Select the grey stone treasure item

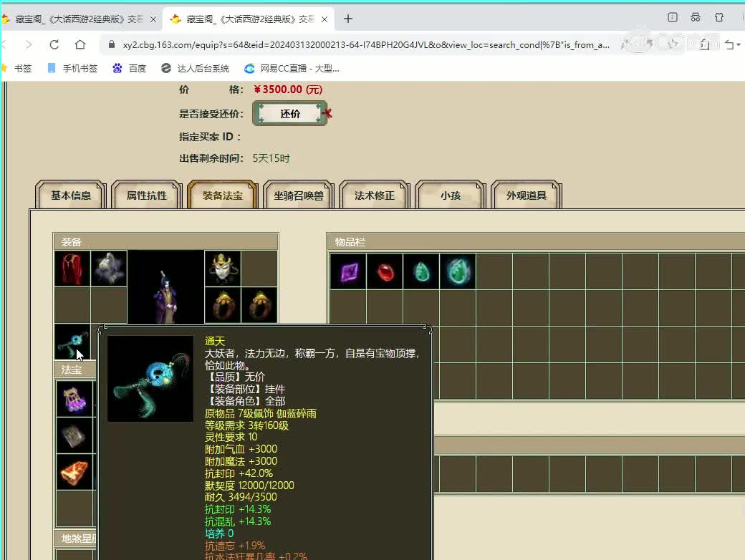coord(74,435)
